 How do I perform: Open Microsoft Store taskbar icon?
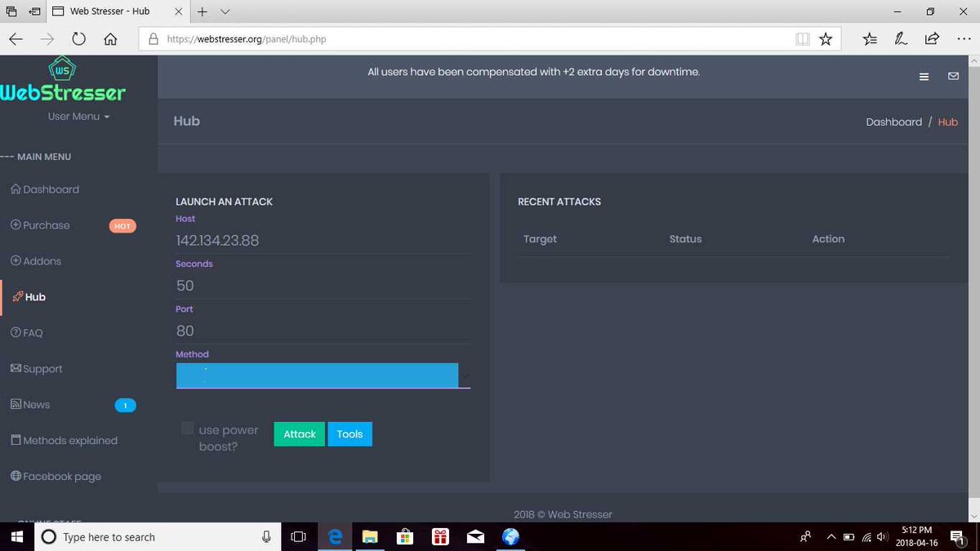(x=405, y=536)
